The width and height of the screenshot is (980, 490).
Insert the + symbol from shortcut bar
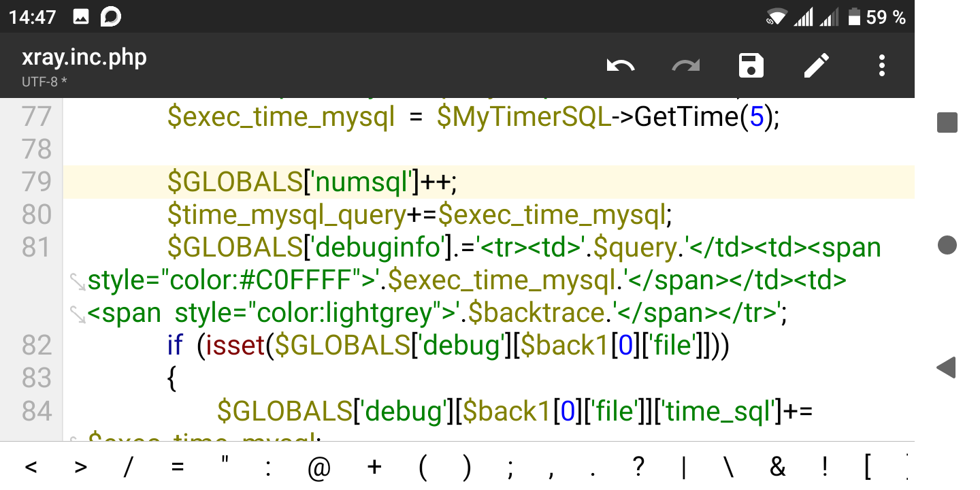point(374,468)
